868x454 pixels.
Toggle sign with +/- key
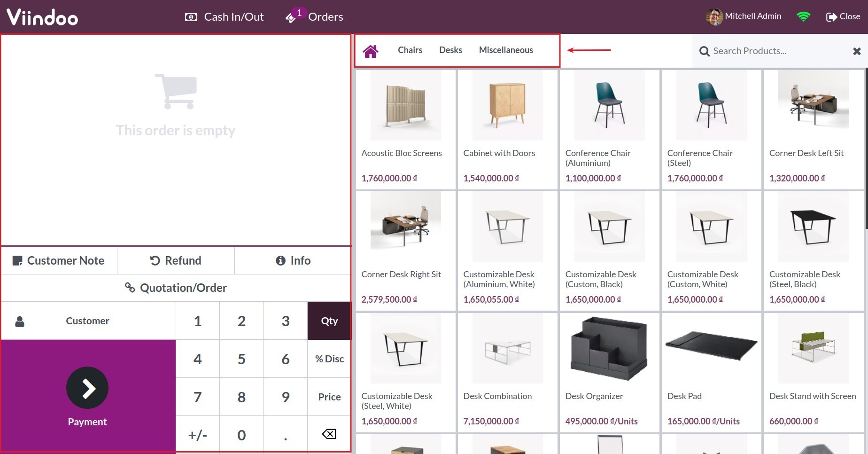pyautogui.click(x=198, y=435)
